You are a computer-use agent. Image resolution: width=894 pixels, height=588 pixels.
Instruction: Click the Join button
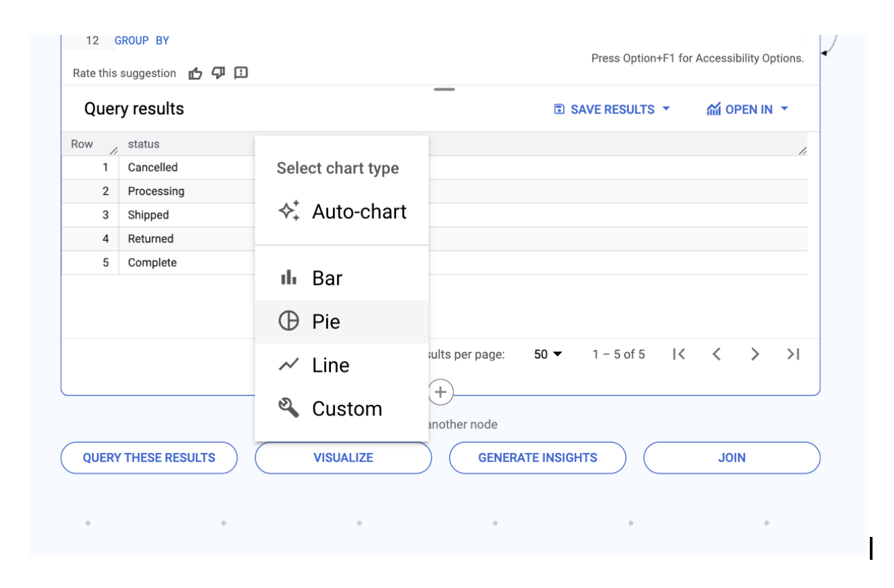732,458
